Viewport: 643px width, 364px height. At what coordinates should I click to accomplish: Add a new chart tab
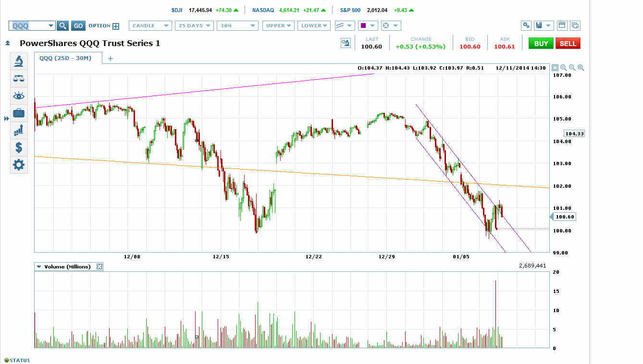[110, 59]
